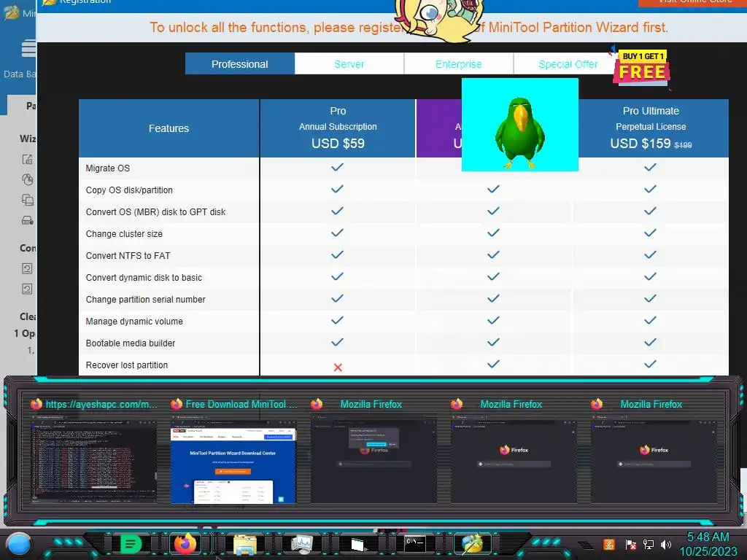Switch to the Server tab
Image resolution: width=747 pixels, height=560 pixels.
coord(349,64)
